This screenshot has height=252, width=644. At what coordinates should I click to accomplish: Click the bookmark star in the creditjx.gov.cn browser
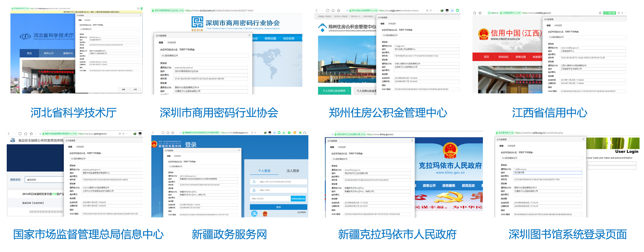tap(480, 13)
